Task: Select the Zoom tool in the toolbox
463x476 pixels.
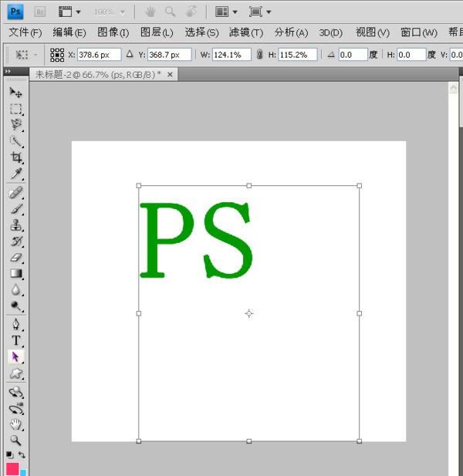Action: (15, 441)
